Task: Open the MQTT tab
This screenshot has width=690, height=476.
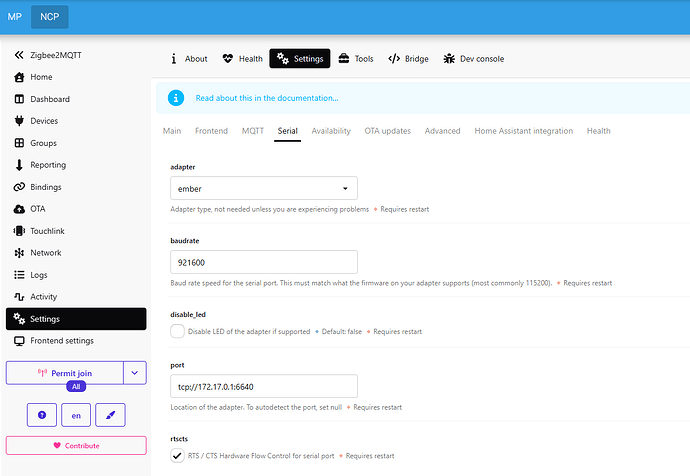Action: 253,131
